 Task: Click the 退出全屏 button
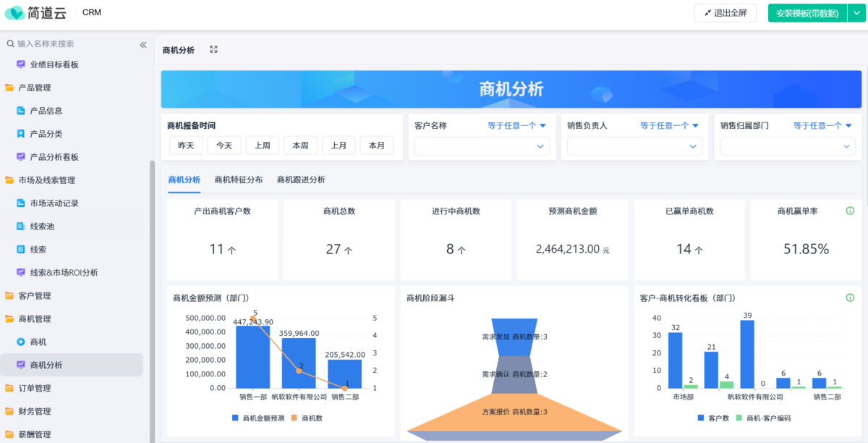click(x=725, y=13)
